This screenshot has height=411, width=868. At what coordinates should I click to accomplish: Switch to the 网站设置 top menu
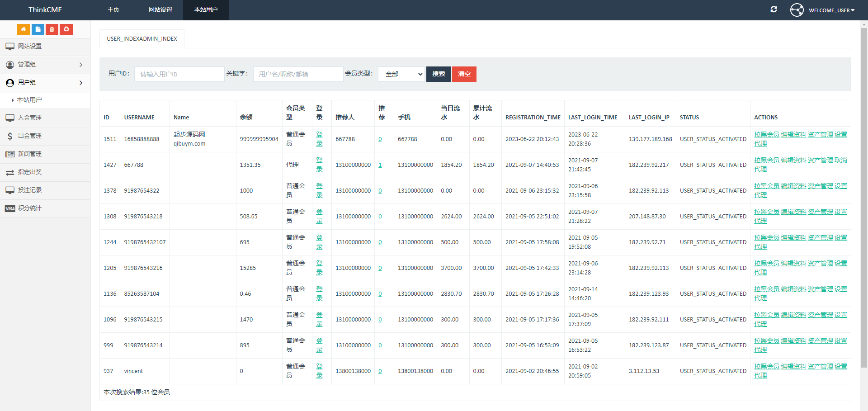tap(160, 10)
